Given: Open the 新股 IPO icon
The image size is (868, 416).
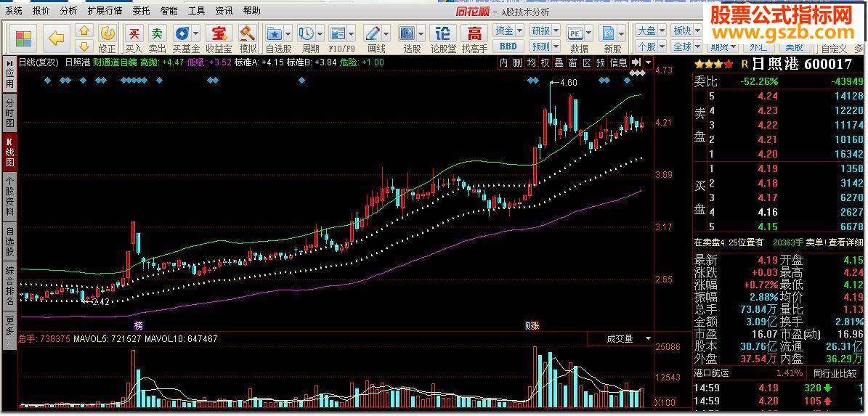Looking at the screenshot, I should click(x=608, y=33).
